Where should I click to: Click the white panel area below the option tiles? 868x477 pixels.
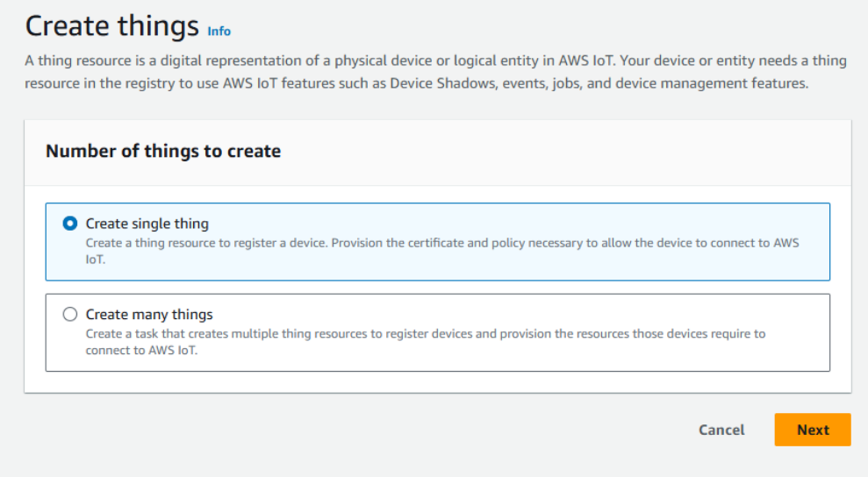pyautogui.click(x=437, y=381)
